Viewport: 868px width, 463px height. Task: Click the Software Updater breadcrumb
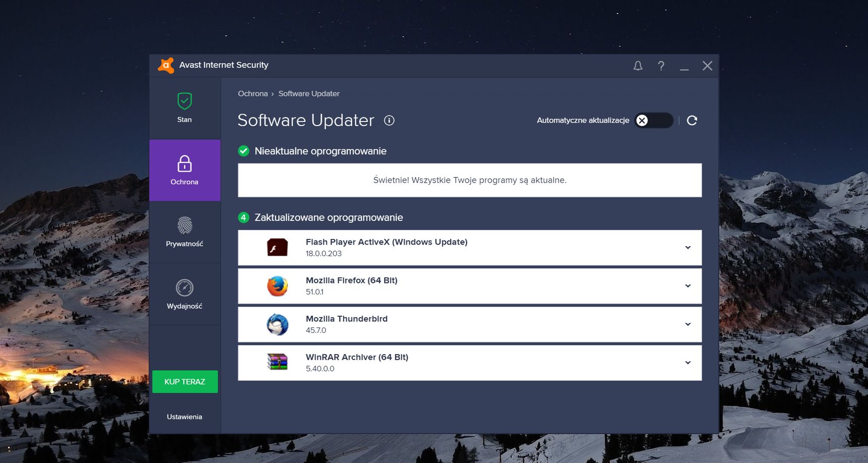pyautogui.click(x=309, y=94)
